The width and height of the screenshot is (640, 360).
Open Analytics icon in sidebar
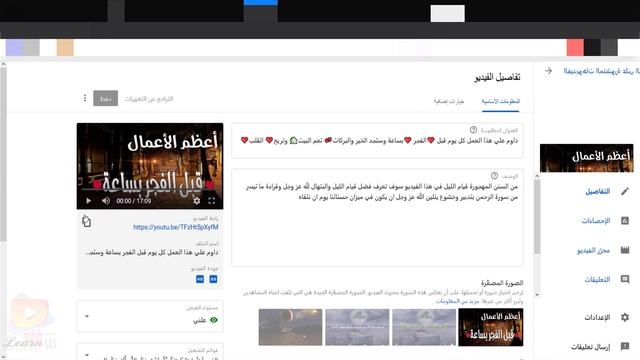coord(625,220)
